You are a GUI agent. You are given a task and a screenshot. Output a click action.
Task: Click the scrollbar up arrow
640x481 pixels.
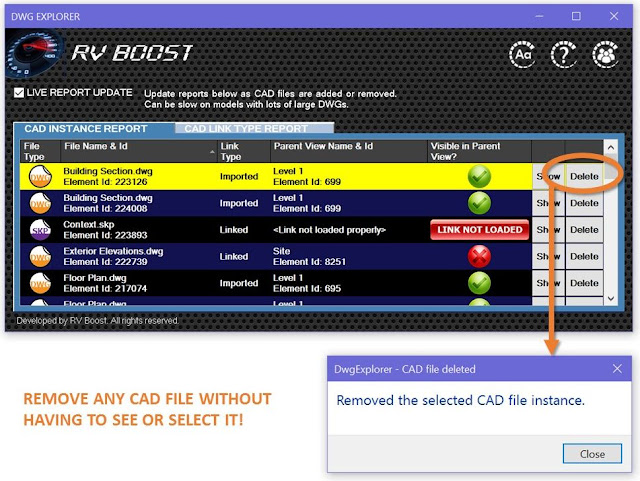(x=611, y=147)
